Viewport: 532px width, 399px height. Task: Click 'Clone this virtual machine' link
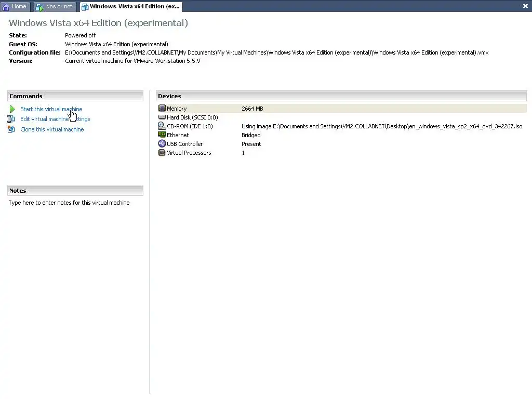pos(52,129)
